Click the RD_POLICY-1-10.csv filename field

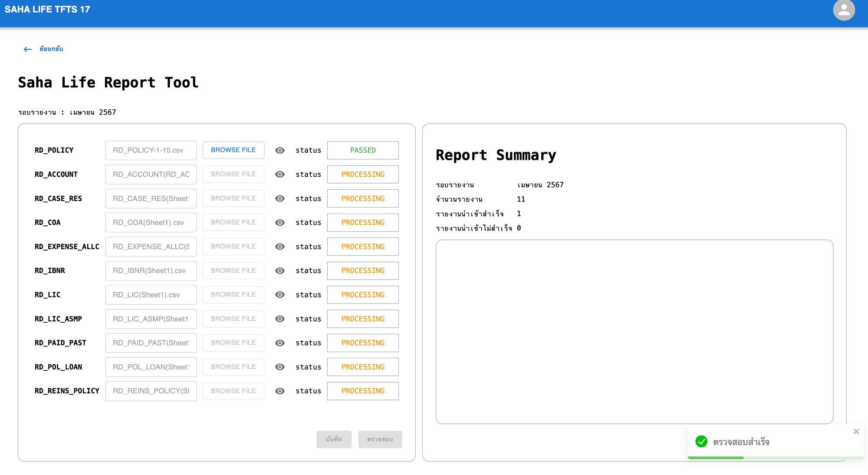coord(151,150)
